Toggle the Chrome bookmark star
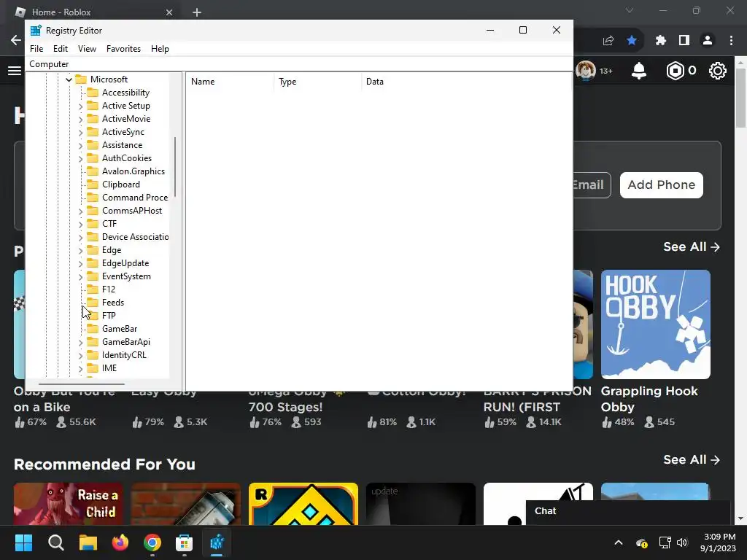Viewport: 747px width, 560px height. click(x=632, y=41)
